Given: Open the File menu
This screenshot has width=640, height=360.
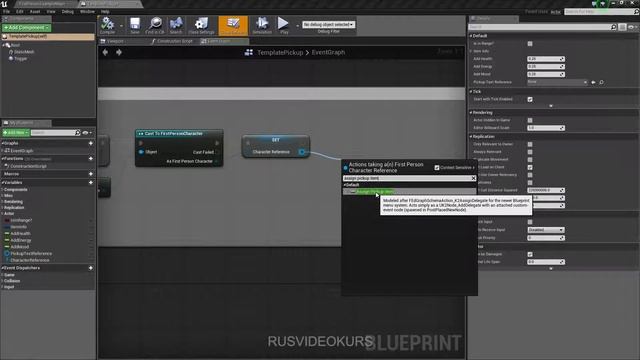Looking at the screenshot, I should coord(6,11).
